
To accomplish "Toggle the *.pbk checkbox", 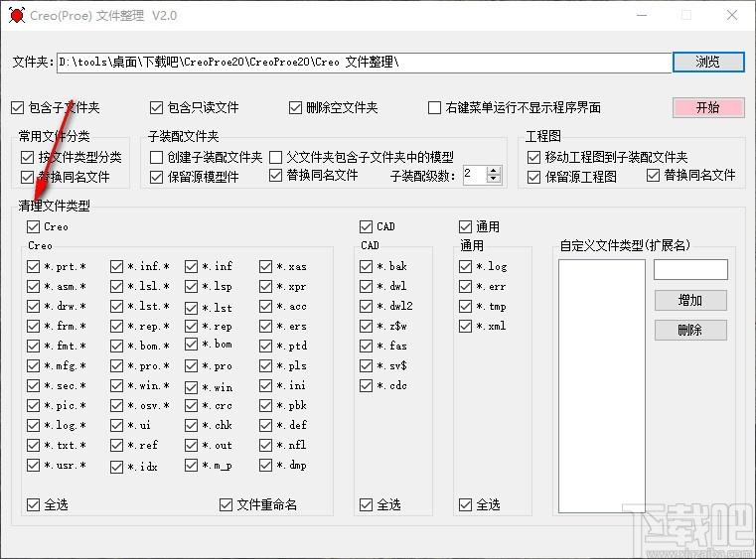I will [265, 405].
